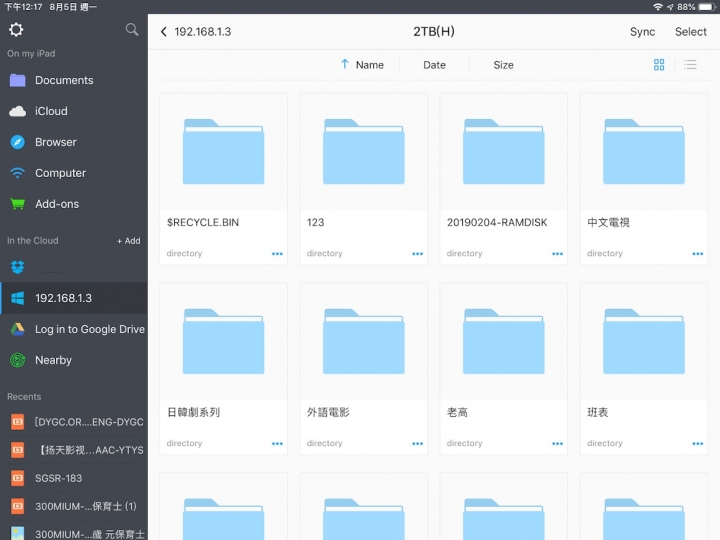720x540 pixels.
Task: Open the 20190204-RAMDISK folder
Action: tap(503, 179)
